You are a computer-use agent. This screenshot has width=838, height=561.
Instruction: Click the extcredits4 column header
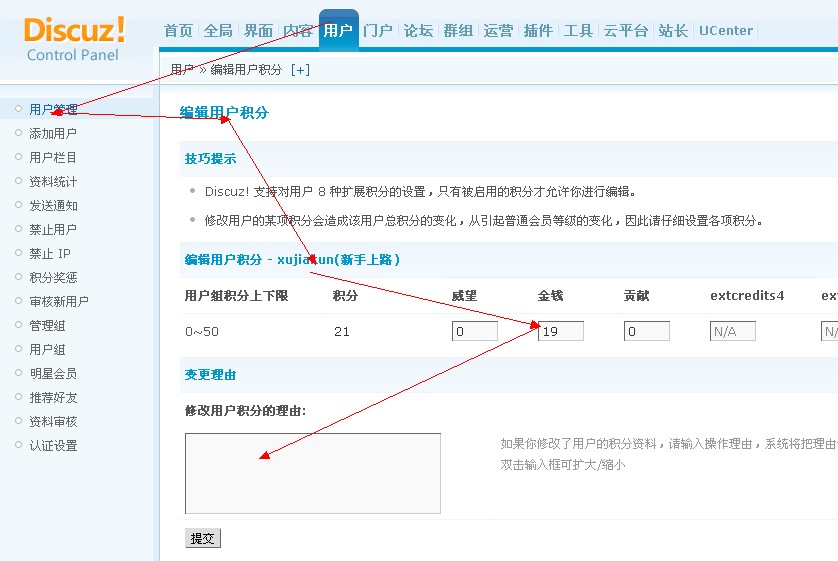(x=747, y=295)
